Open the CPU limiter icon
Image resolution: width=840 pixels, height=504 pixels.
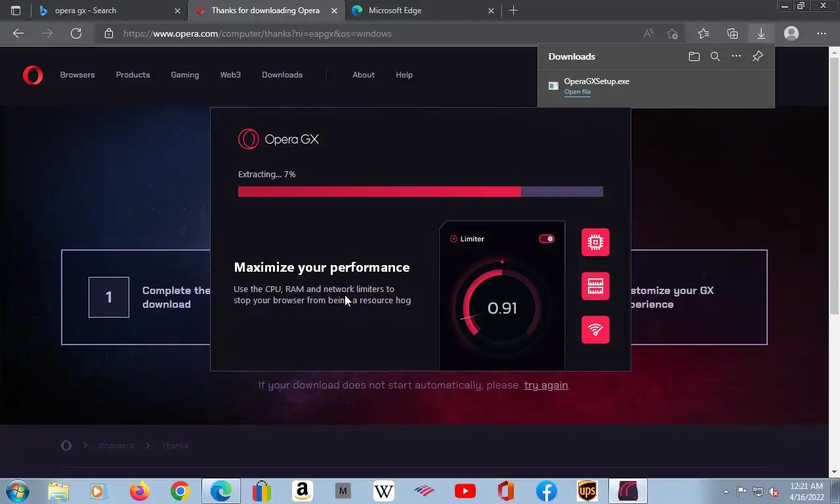click(595, 242)
